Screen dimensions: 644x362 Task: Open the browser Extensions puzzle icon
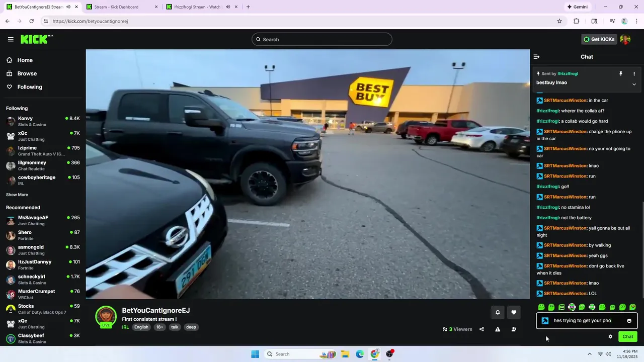577,21
